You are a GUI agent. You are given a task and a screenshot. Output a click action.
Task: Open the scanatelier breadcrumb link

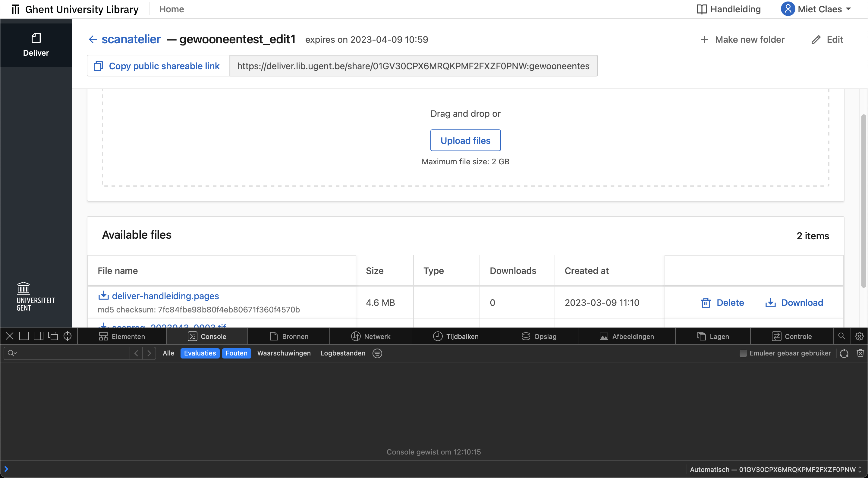(x=131, y=39)
